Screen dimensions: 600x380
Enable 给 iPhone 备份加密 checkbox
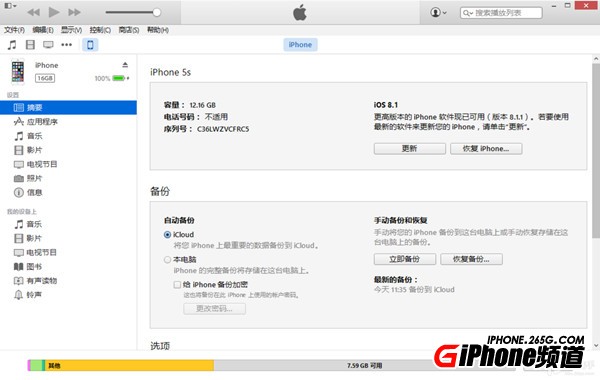(177, 285)
